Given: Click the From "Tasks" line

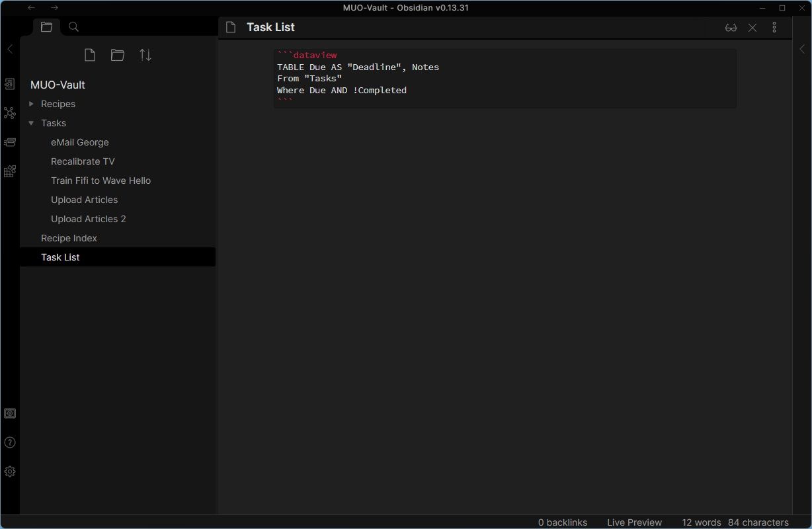Looking at the screenshot, I should [x=309, y=78].
